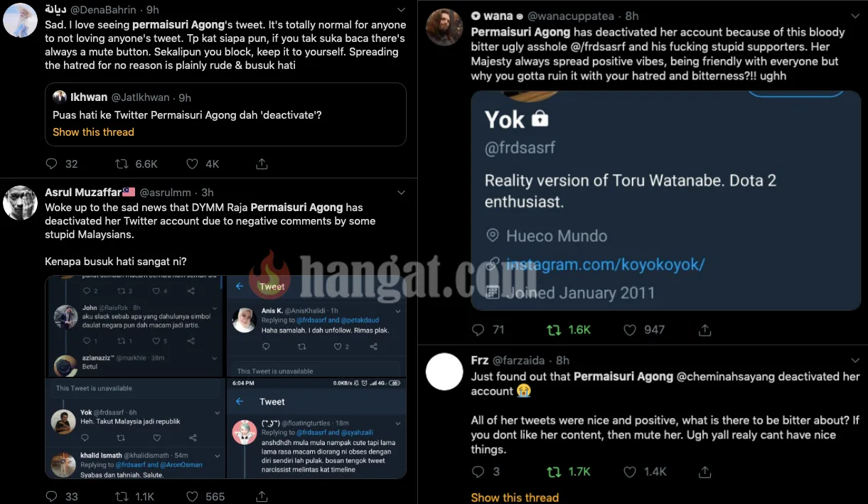Image resolution: width=868 pixels, height=504 pixels.
Task: Open the instagram.com/koyokoyok link in profile screenshot
Action: 605,264
